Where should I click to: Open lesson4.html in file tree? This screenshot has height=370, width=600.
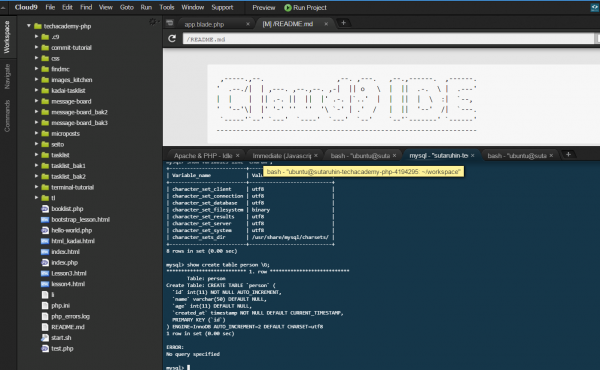tap(68, 284)
